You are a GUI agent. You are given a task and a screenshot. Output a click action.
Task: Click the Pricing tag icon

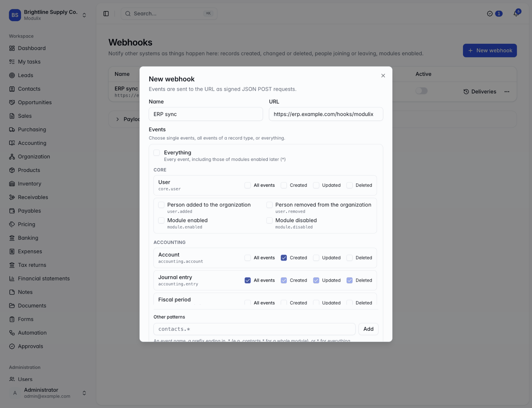tap(12, 224)
